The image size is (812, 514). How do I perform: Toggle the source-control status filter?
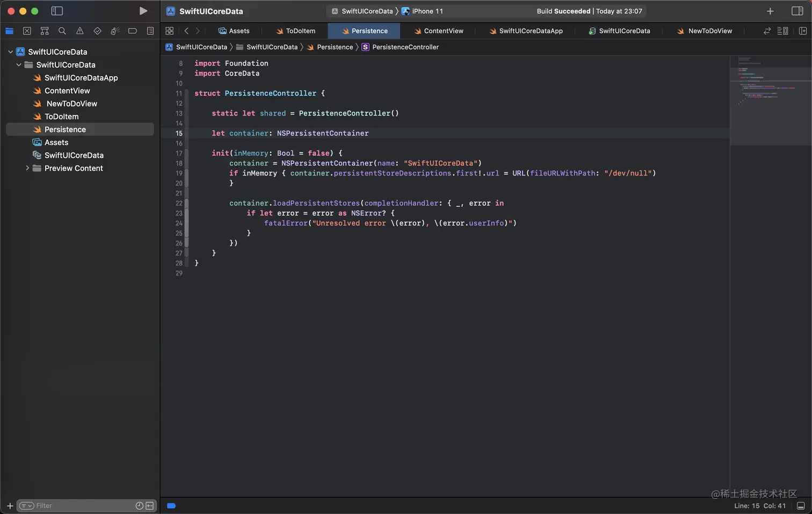tap(149, 506)
